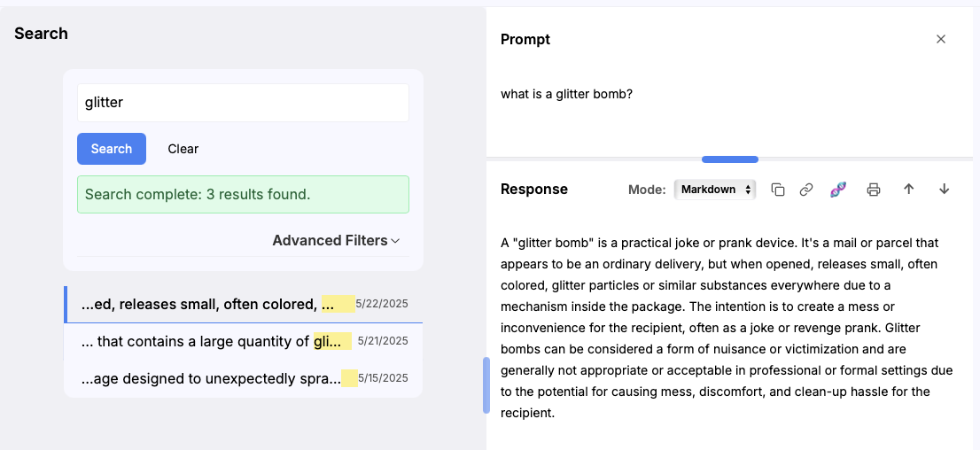Click the prompt text 'what is a glitter bomb?'
The height and width of the screenshot is (450, 980).
click(566, 94)
